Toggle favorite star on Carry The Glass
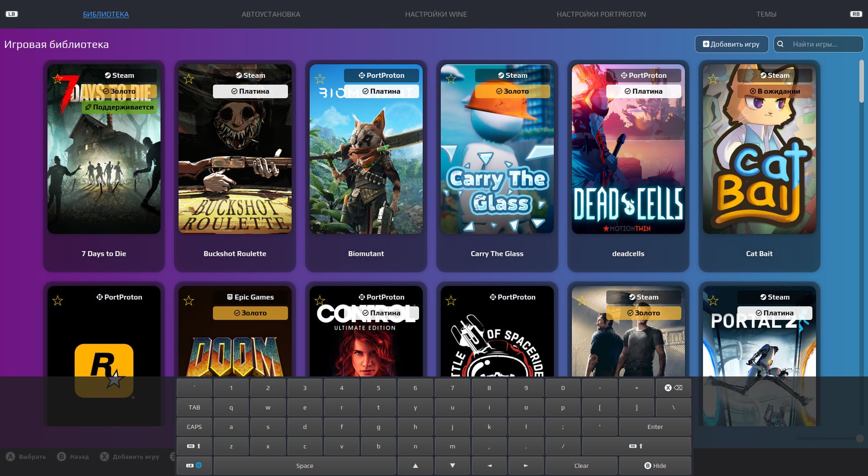This screenshot has height=476, width=868. [451, 79]
